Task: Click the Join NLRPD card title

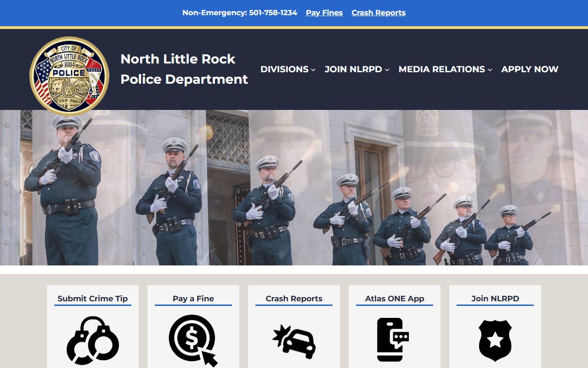Action: [x=495, y=299]
